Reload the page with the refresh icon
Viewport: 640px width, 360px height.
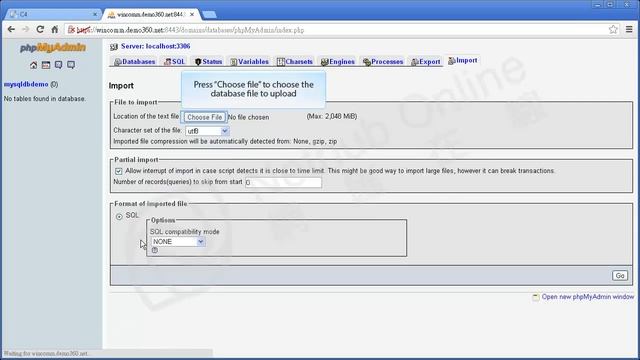coord(40,29)
